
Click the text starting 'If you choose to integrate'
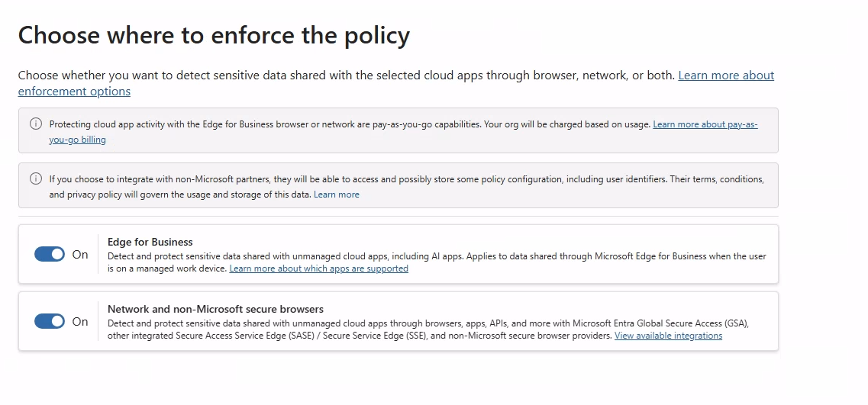[407, 187]
